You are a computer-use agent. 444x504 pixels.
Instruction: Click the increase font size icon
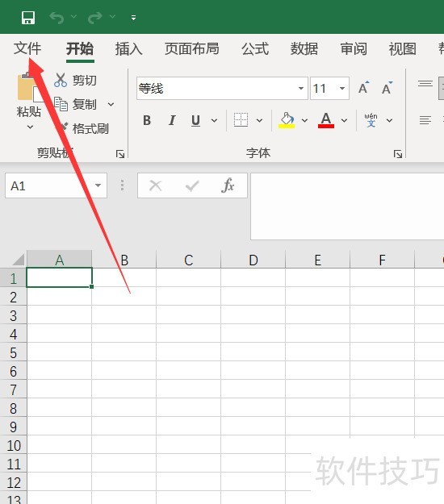[x=364, y=88]
